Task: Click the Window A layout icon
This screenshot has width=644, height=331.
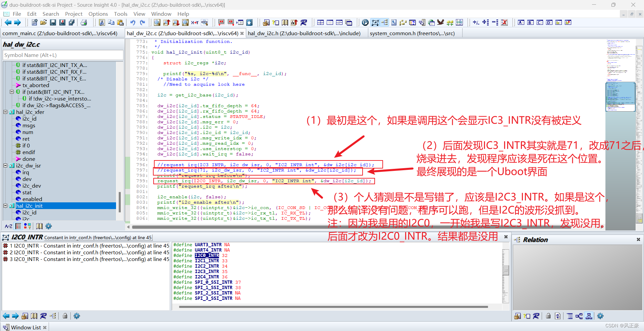Action: click(x=521, y=22)
